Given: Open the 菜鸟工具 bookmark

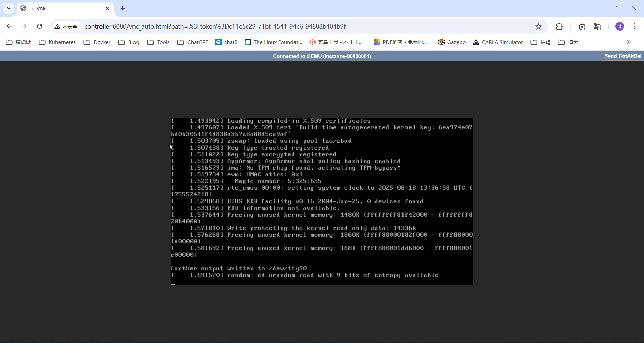Looking at the screenshot, I should (x=336, y=42).
